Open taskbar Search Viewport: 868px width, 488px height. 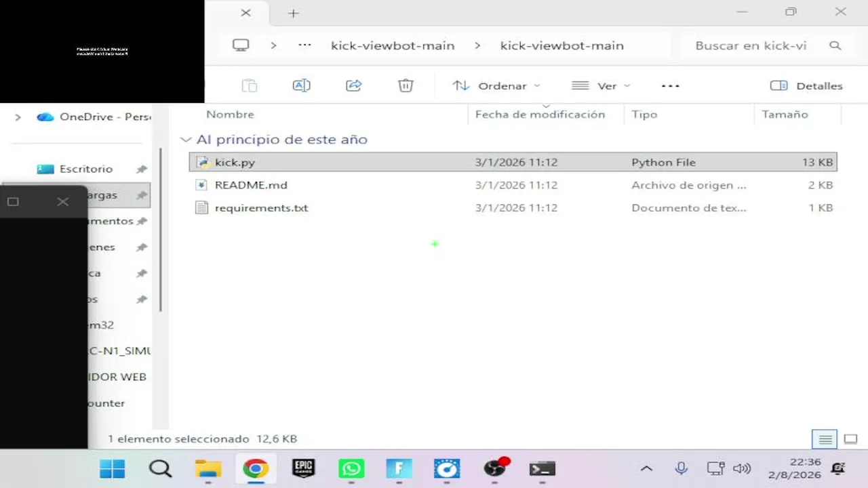point(160,468)
